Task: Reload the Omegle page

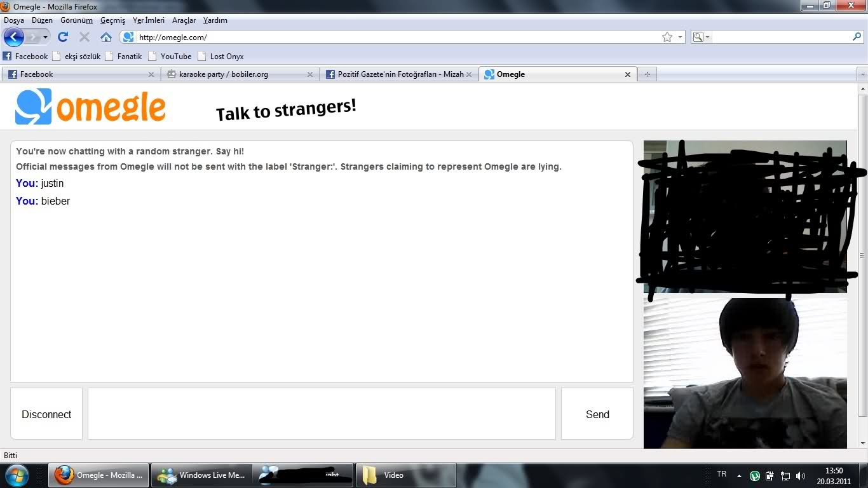Action: [63, 37]
